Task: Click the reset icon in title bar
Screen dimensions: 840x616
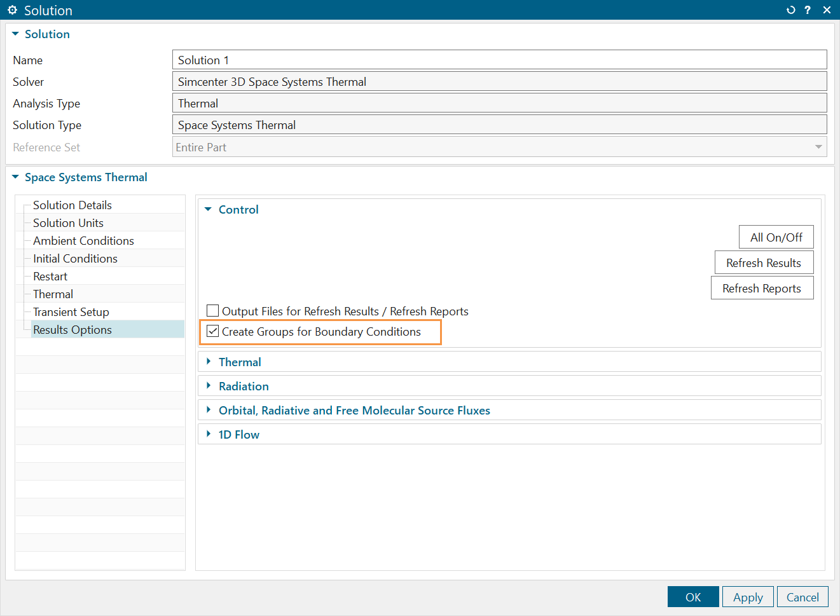Action: (790, 10)
